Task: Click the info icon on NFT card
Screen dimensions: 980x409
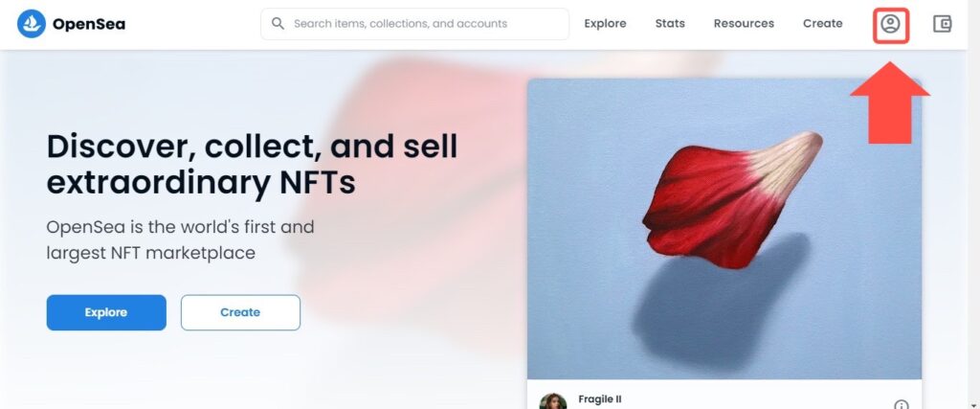Action: [901, 405]
